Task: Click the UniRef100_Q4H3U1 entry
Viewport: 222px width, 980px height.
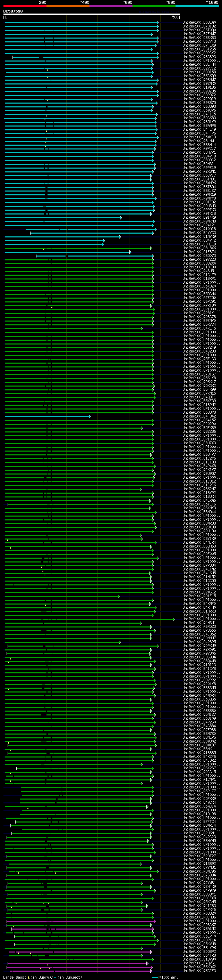Action: tap(199, 622)
